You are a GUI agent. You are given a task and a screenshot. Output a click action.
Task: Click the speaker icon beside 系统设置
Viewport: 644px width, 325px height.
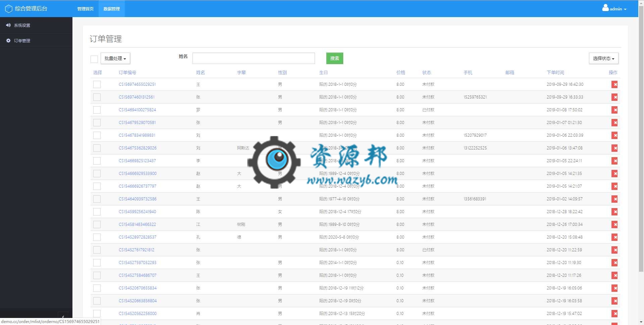pos(8,25)
